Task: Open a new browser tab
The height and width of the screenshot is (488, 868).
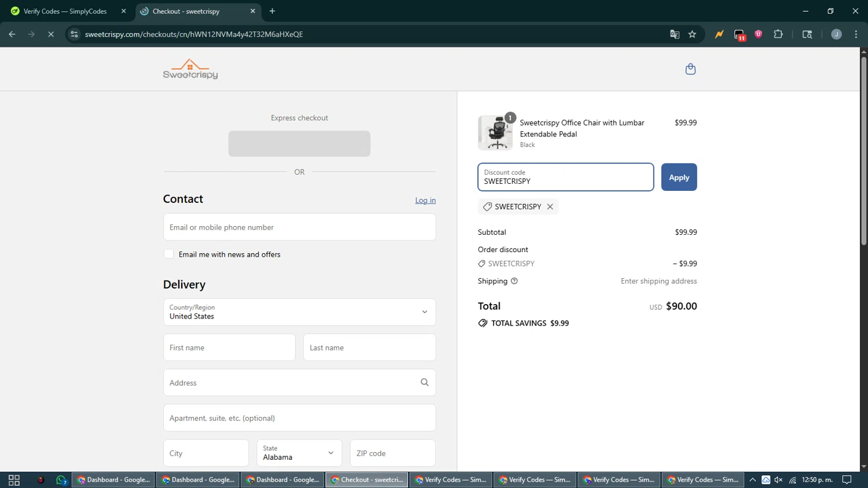Action: click(x=272, y=11)
